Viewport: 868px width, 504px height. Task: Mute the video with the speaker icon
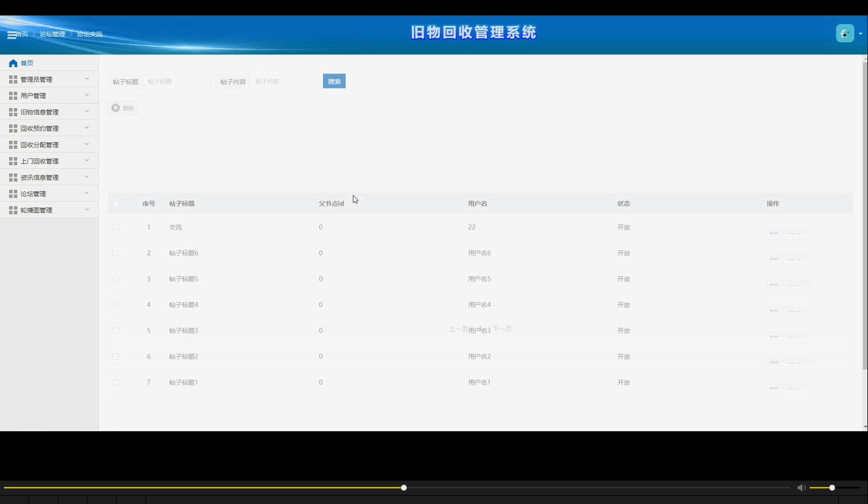pos(801,487)
